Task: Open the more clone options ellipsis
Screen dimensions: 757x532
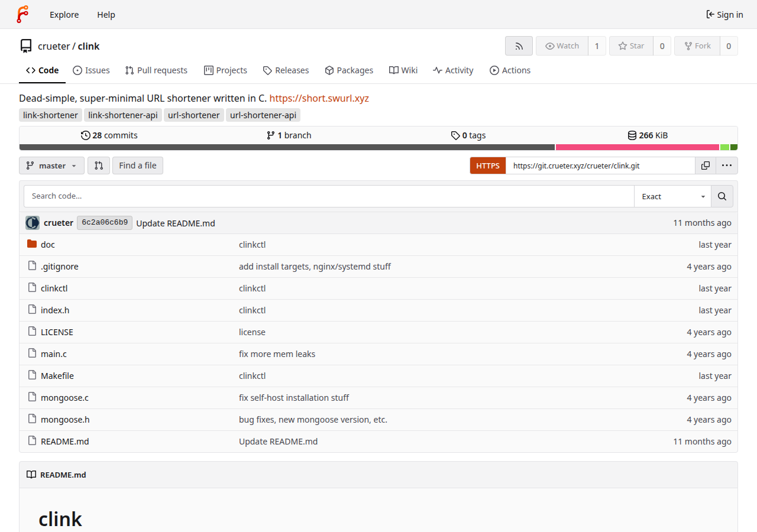Action: pos(727,166)
